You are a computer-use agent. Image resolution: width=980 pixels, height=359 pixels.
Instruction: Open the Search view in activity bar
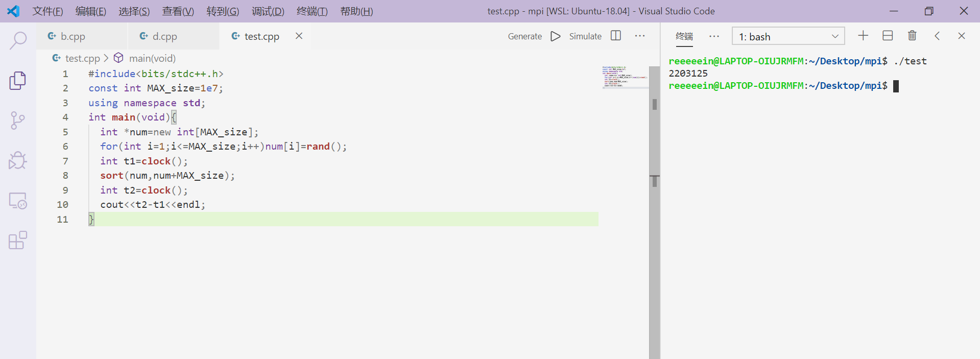(18, 40)
